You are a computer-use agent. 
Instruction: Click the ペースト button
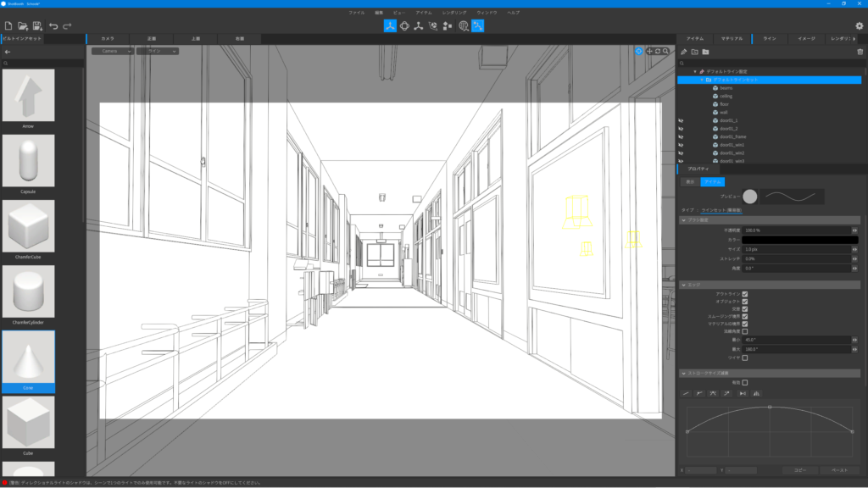coord(839,470)
